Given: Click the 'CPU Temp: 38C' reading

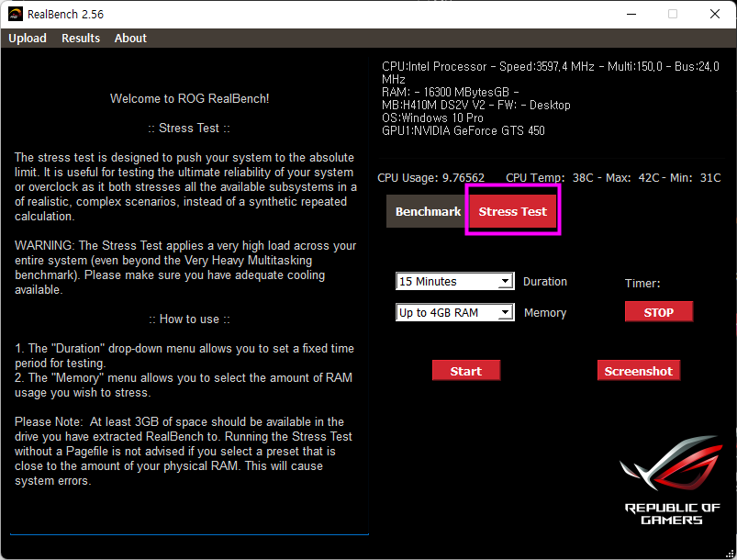Looking at the screenshot, I should [x=550, y=178].
